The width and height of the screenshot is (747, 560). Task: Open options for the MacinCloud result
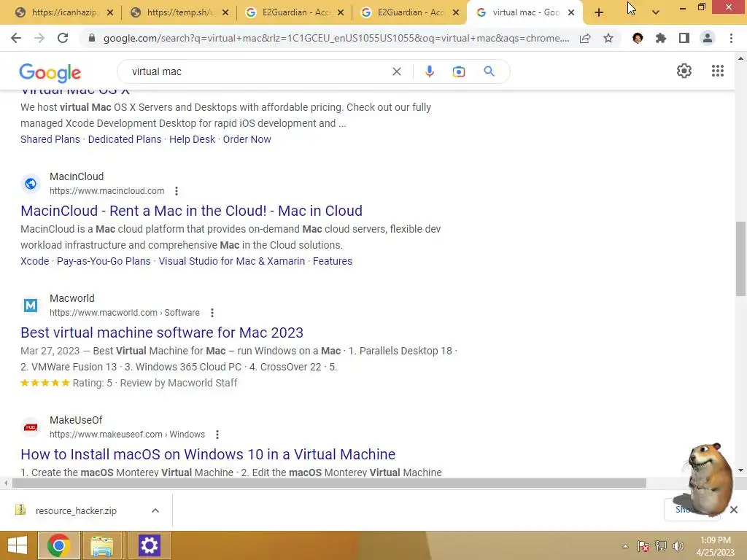177,191
